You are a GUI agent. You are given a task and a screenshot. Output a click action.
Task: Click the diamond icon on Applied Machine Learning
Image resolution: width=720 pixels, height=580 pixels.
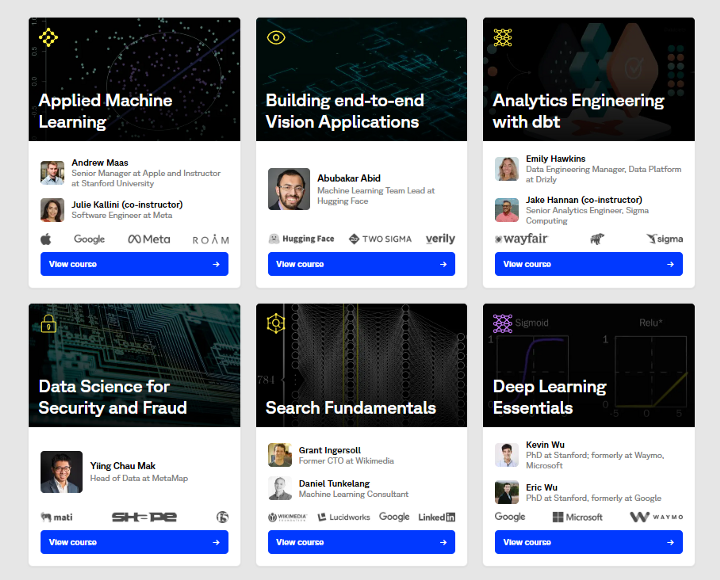pyautogui.click(x=48, y=38)
